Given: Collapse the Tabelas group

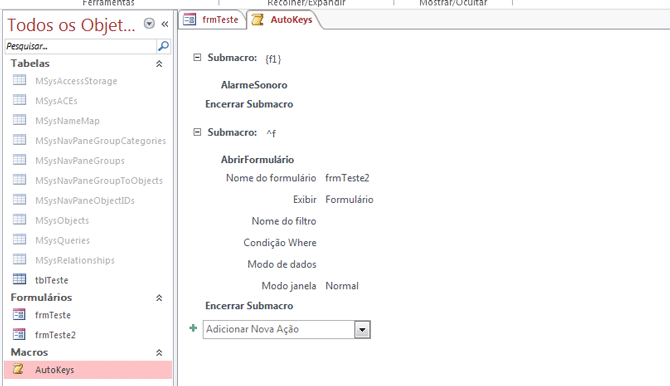Looking at the screenshot, I should point(159,64).
